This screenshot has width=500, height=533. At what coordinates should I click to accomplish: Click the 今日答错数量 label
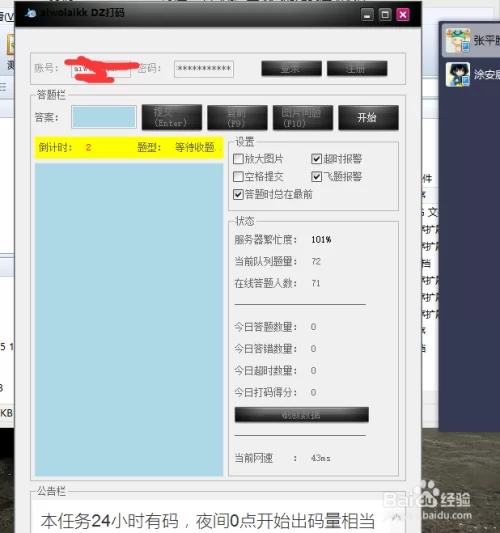click(265, 349)
